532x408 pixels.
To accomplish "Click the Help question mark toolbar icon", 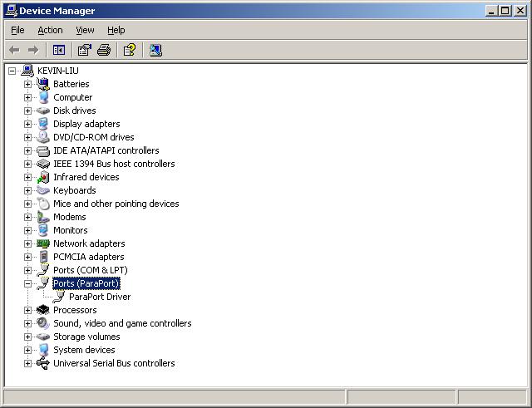I will coord(130,50).
